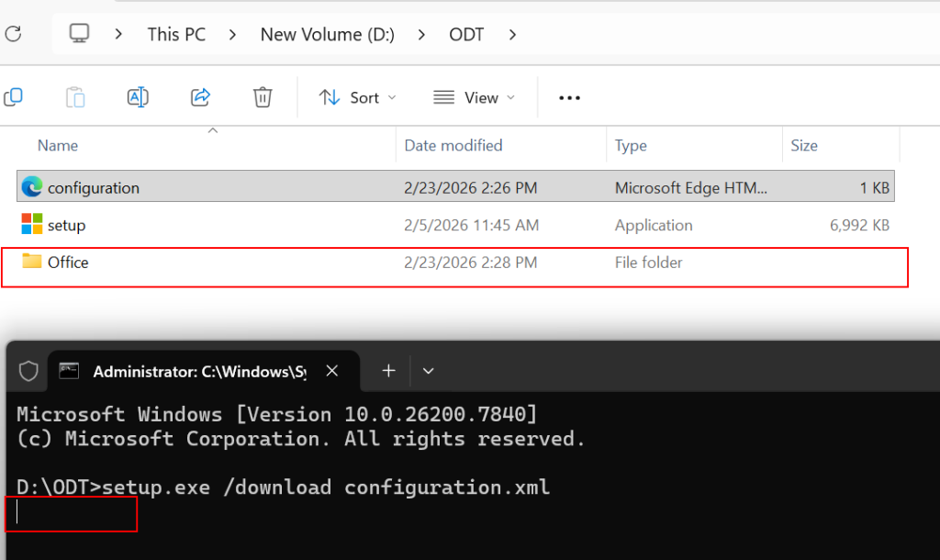The height and width of the screenshot is (560, 940).
Task: Open the View dropdown menu
Action: pyautogui.click(x=475, y=97)
